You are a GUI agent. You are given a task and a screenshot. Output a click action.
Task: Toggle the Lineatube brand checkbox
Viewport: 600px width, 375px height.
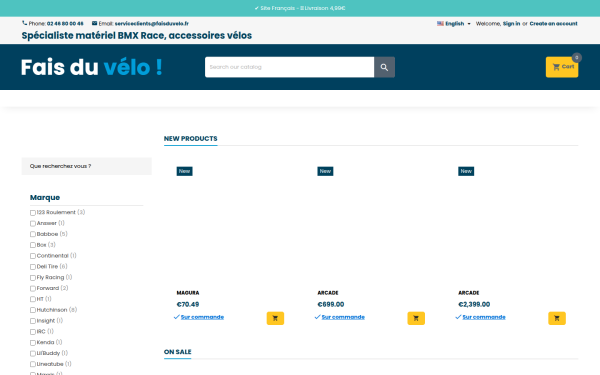33,364
